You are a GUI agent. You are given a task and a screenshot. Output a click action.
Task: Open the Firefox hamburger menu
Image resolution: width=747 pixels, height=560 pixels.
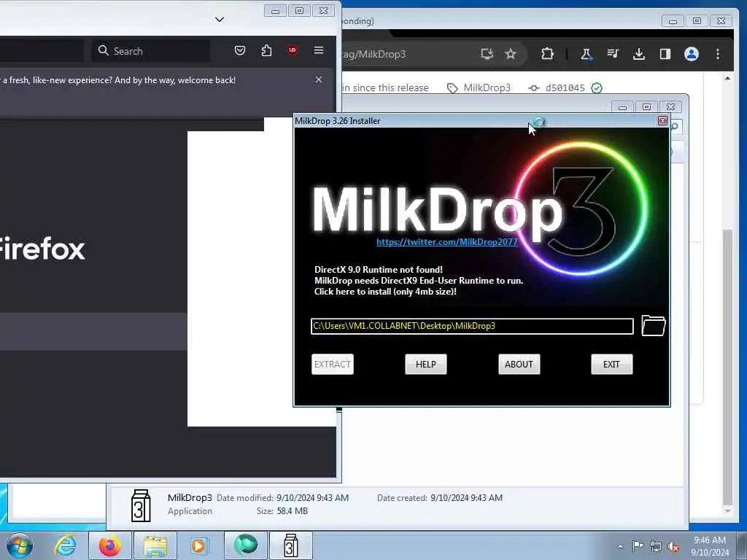tap(319, 50)
